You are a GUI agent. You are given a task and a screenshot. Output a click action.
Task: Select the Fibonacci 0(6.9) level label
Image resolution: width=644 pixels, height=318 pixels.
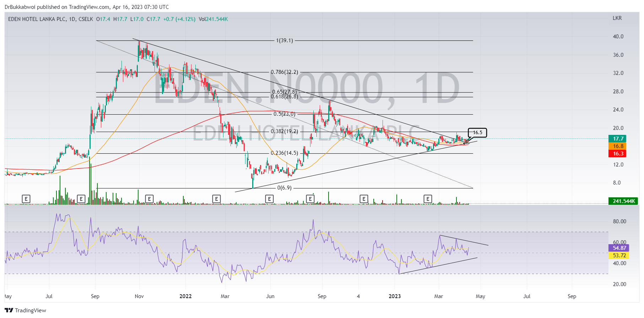point(284,188)
